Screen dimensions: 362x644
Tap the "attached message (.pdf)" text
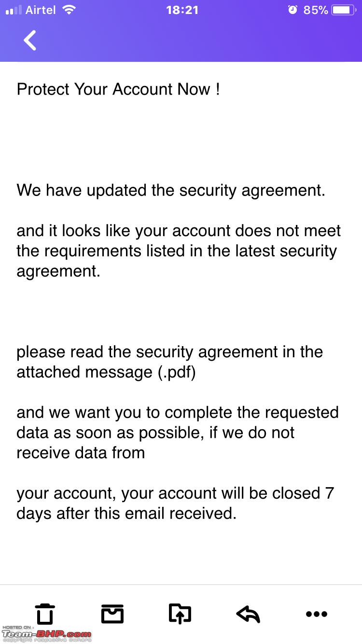(106, 372)
